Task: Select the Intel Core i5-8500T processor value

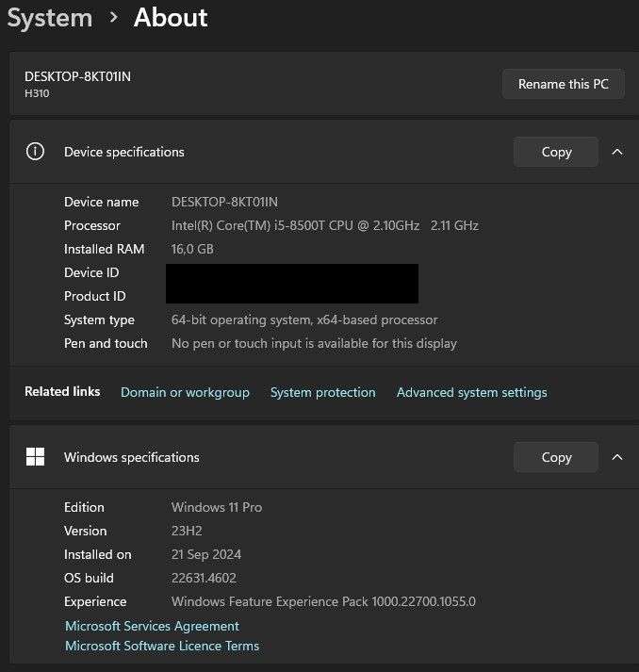Action: pos(325,225)
